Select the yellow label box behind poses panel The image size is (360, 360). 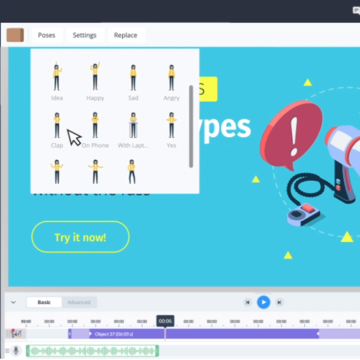coord(208,89)
